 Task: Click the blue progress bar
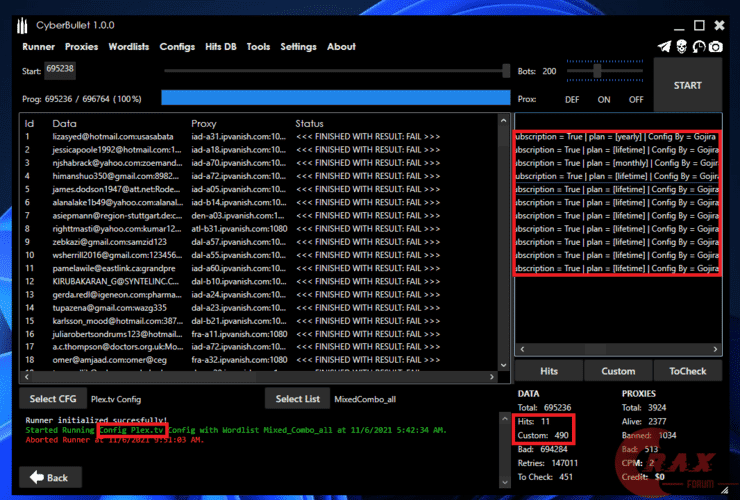(336, 98)
